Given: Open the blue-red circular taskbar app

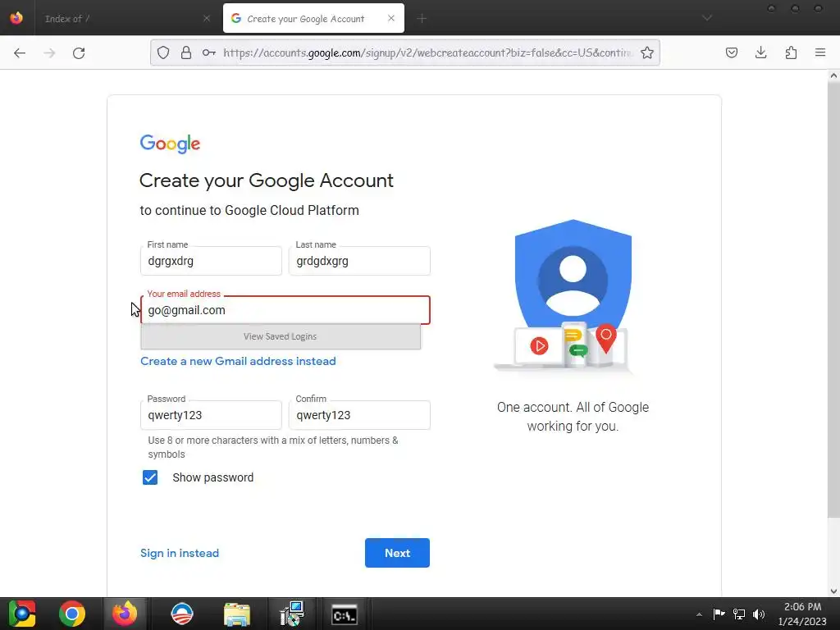Looking at the screenshot, I should (181, 614).
